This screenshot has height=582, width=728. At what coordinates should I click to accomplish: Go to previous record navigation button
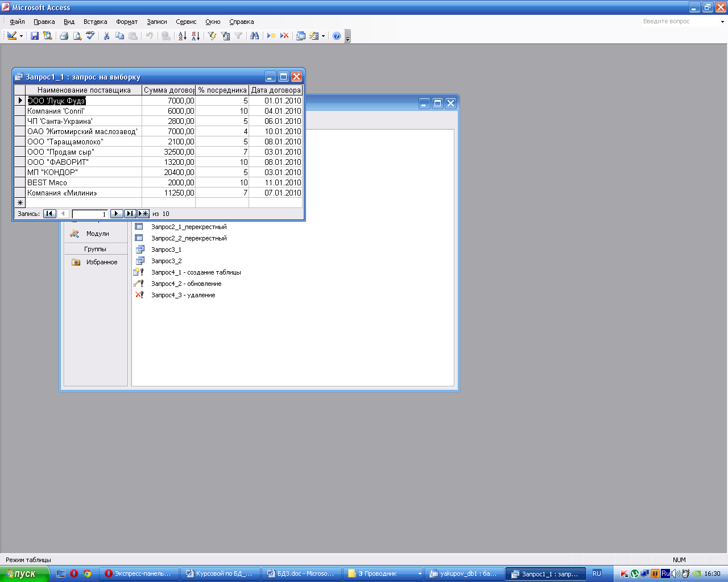pyautogui.click(x=63, y=214)
